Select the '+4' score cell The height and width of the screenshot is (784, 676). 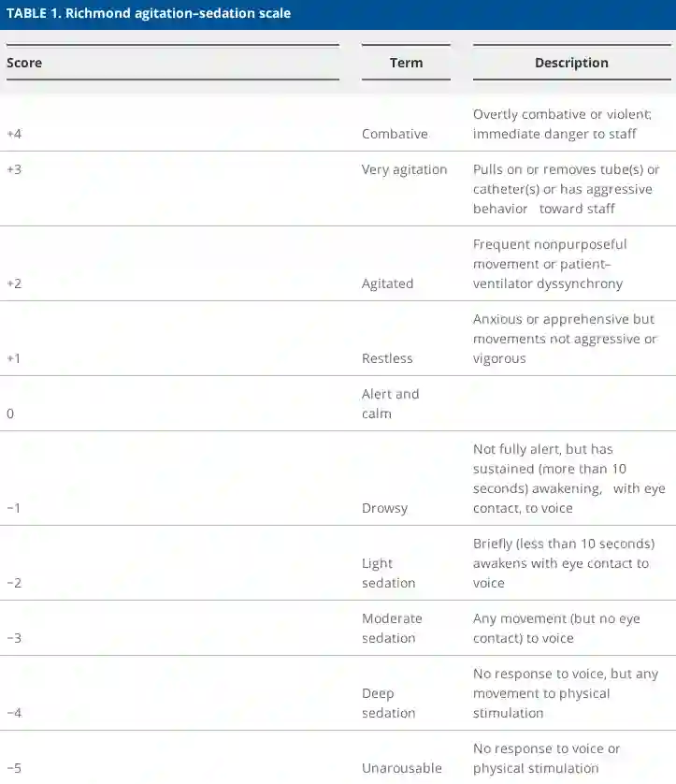pos(14,134)
